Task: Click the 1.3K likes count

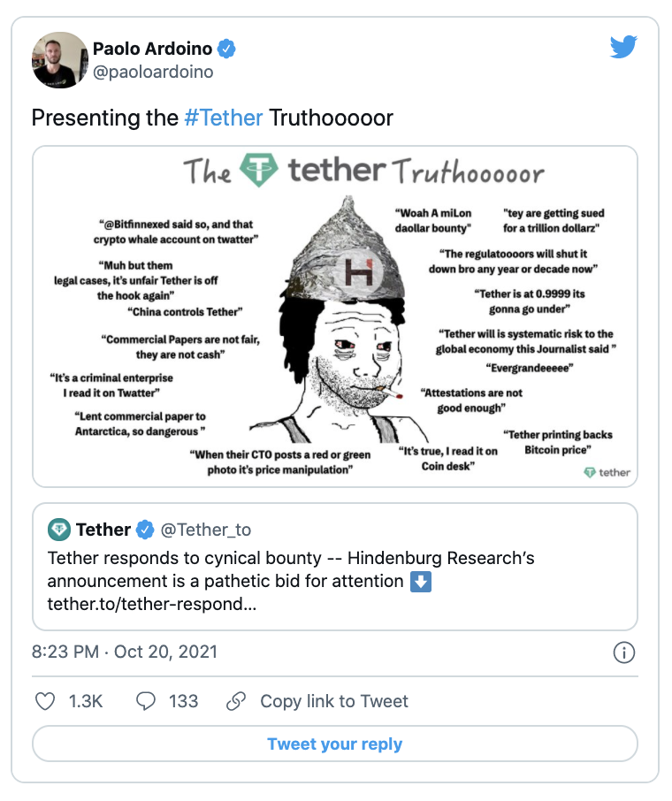Action: pos(86,701)
